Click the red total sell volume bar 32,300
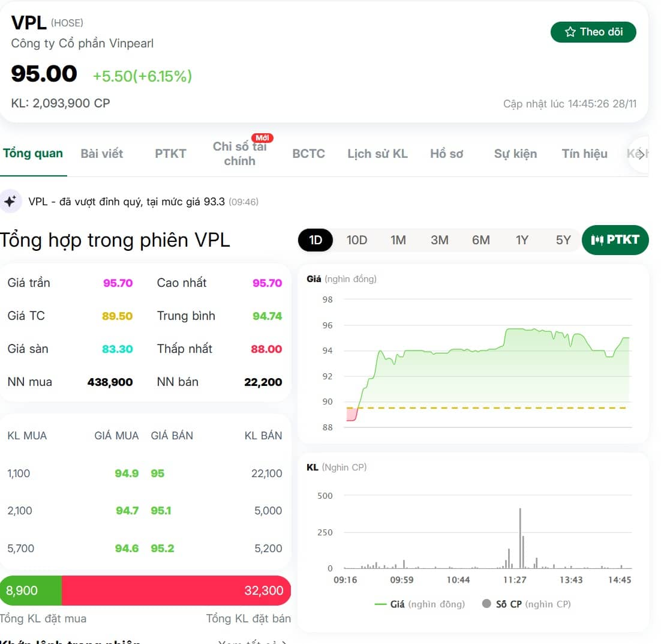Screen dimensions: 661x644 click(176, 590)
